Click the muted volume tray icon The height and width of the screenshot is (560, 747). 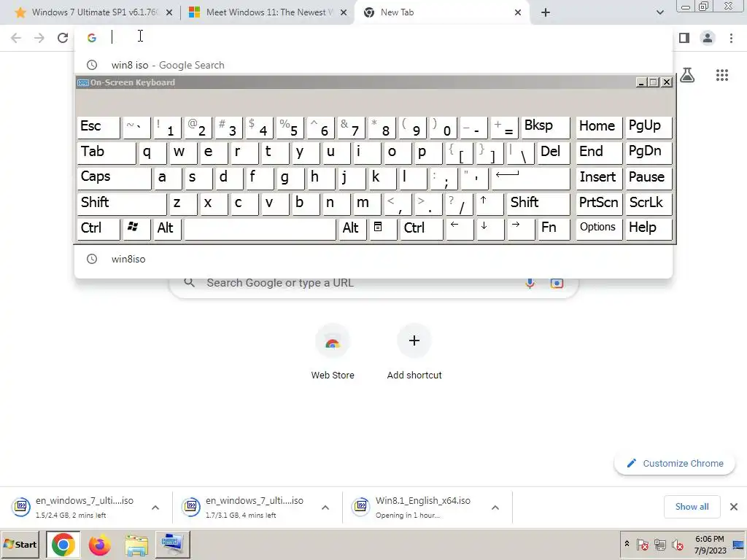point(677,544)
